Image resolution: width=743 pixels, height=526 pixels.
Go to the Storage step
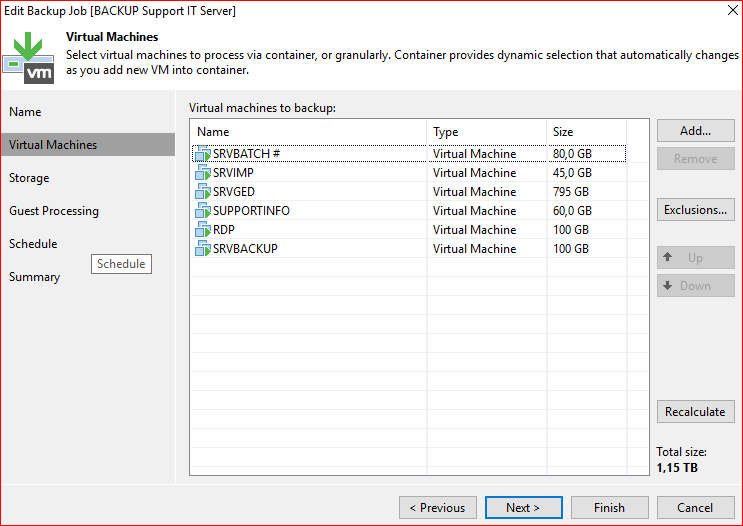pos(29,178)
